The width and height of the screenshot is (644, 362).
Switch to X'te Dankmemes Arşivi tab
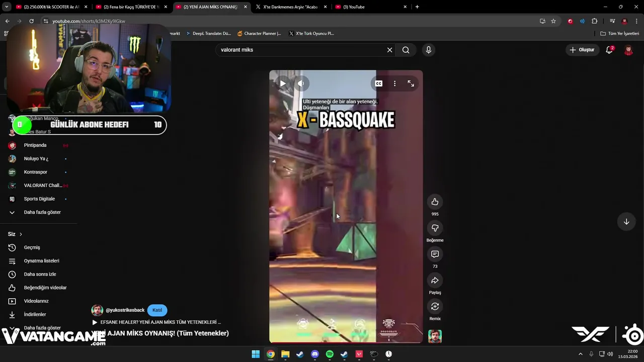[x=291, y=7]
